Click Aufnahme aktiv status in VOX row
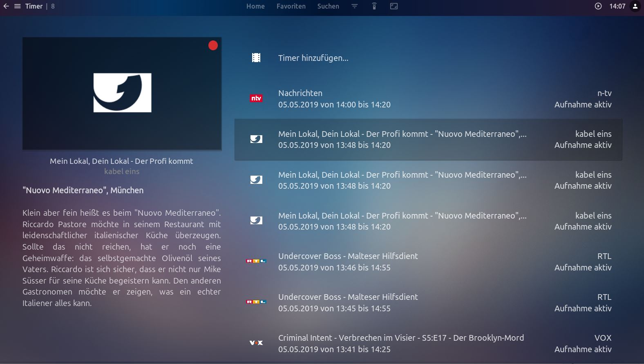Viewport: 644px width, 364px height. coord(583,349)
